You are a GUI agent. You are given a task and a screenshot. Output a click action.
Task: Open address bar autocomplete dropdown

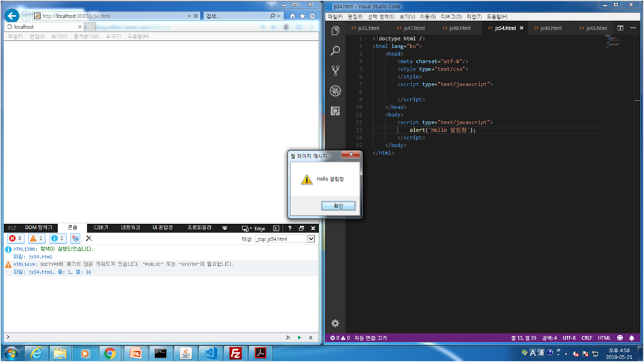pyautogui.click(x=189, y=16)
